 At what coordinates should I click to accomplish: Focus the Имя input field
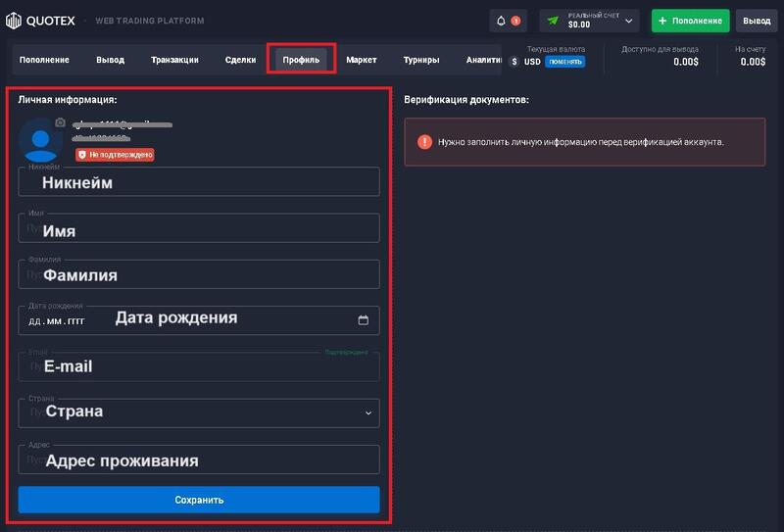tap(199, 228)
